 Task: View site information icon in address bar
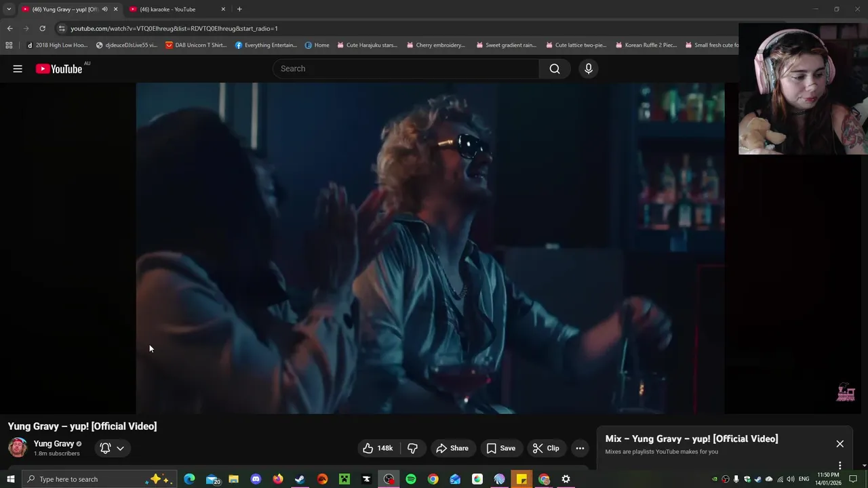(62, 28)
